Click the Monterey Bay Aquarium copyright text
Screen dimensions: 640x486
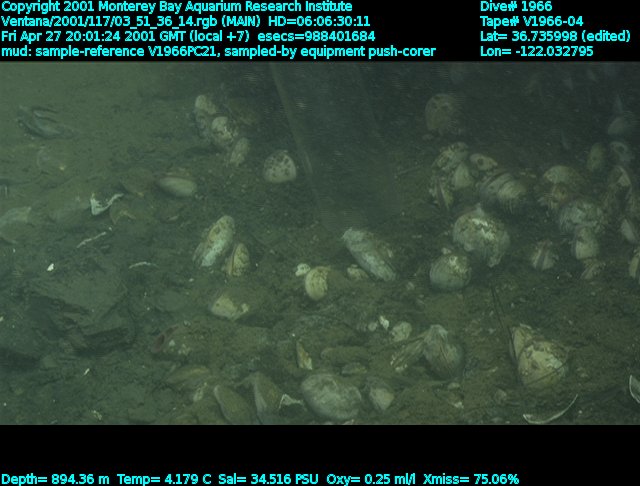click(176, 6)
